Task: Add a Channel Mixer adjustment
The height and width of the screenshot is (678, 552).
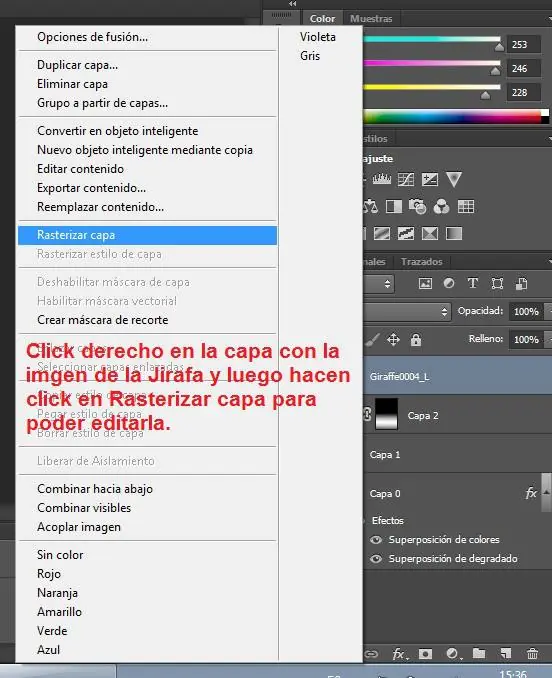Action: click(441, 207)
